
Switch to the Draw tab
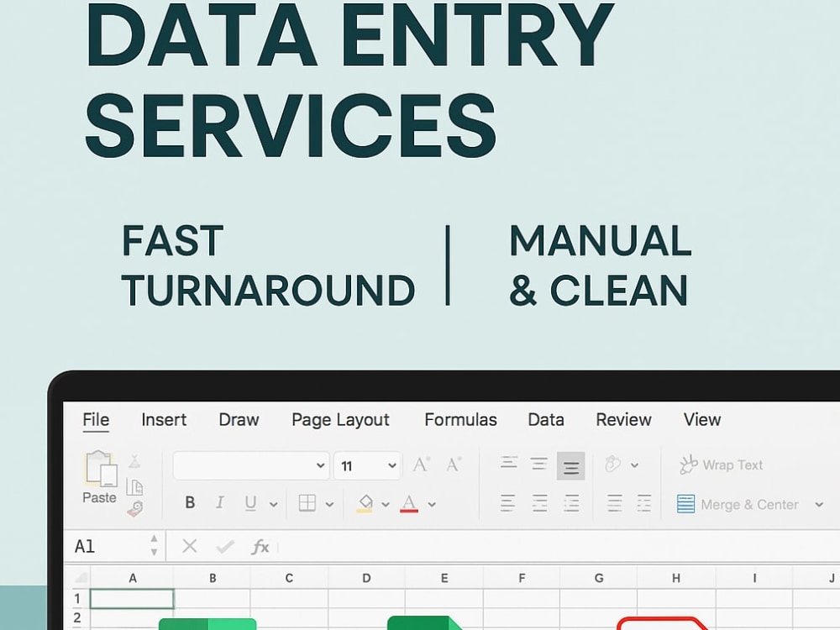click(x=239, y=419)
